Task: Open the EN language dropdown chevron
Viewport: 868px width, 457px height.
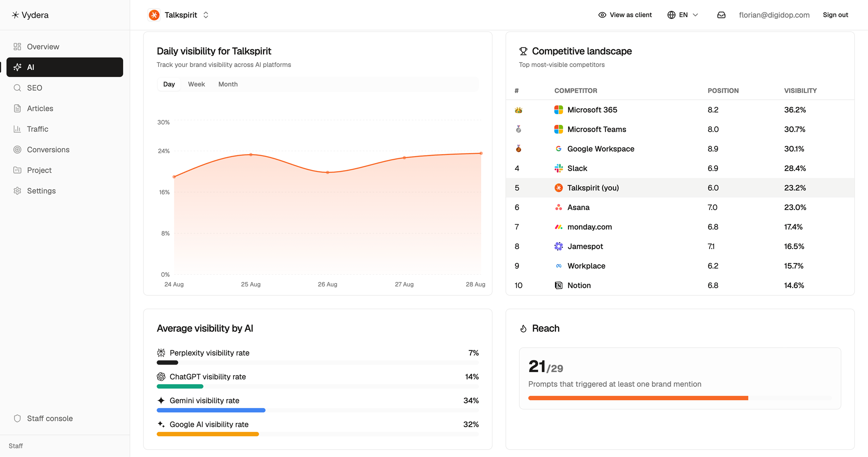Action: (695, 15)
